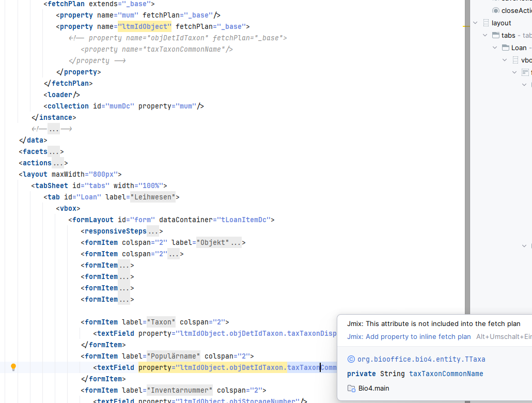Viewport: 532px width, 403px height.
Task: Click the Loan tab icon in structure tree
Action: [x=505, y=48]
